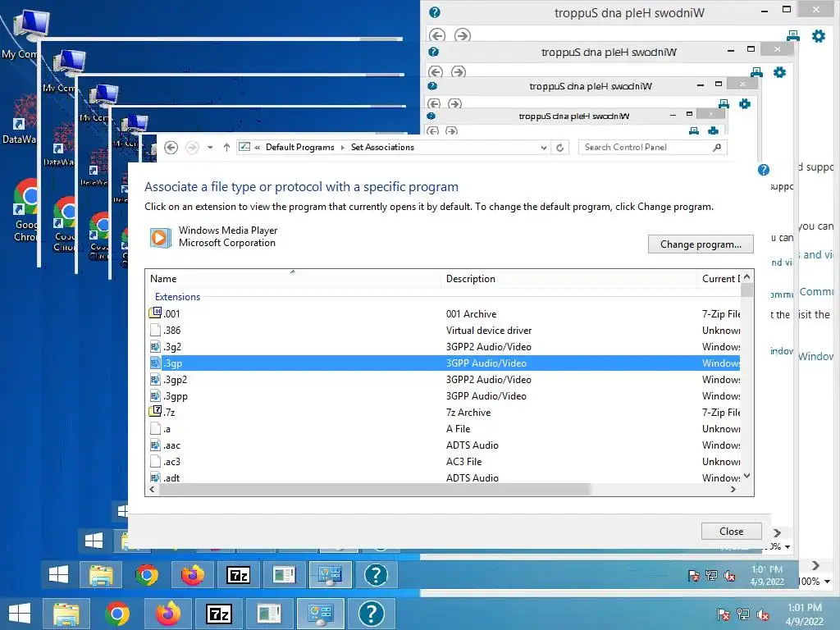Open Google Chrome from the outermost taskbar
Viewport: 840px width, 630px height.
(x=117, y=614)
